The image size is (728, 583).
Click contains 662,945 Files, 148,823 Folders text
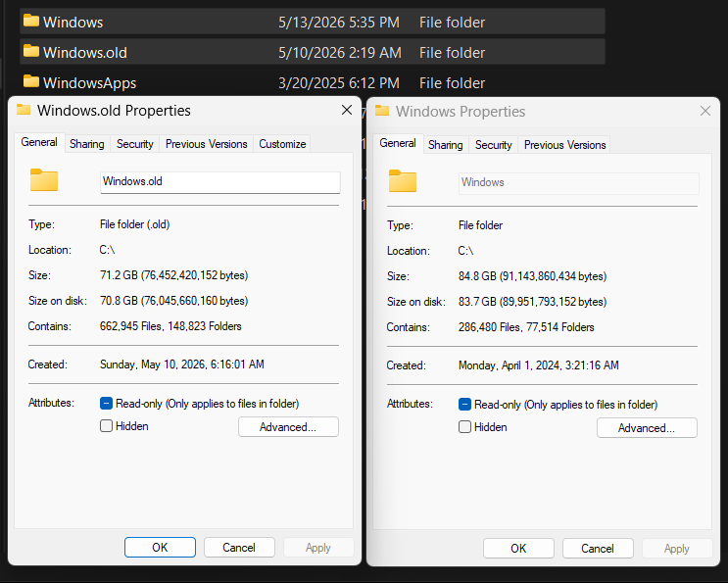point(170,326)
